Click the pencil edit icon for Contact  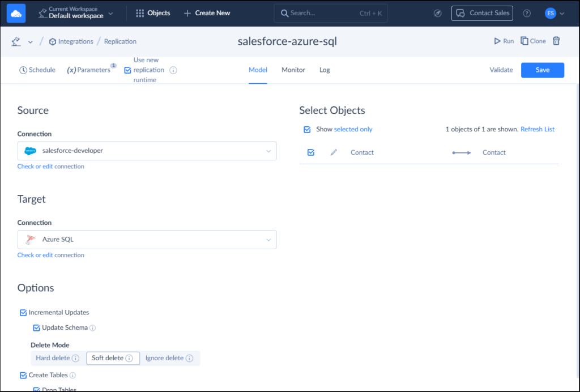click(x=334, y=152)
